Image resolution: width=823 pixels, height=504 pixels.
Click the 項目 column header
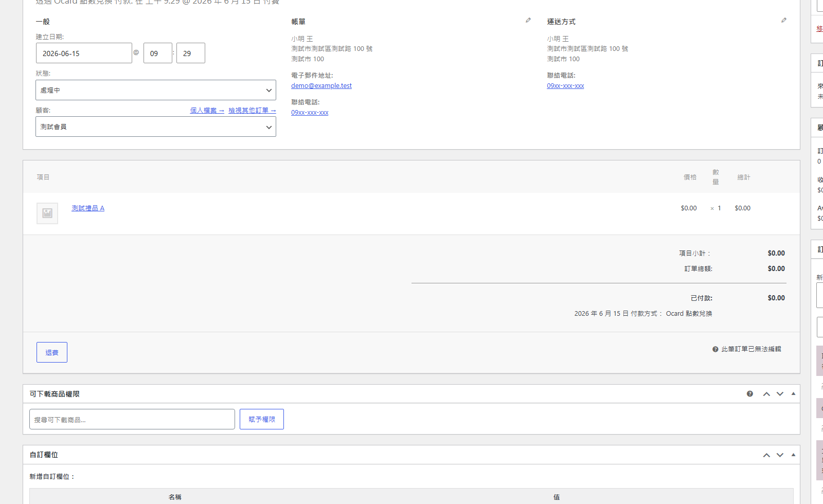[x=43, y=177]
